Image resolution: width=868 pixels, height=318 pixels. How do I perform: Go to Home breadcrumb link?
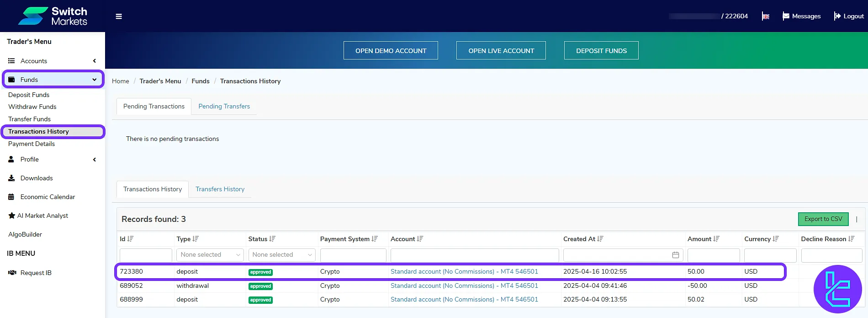tap(121, 81)
